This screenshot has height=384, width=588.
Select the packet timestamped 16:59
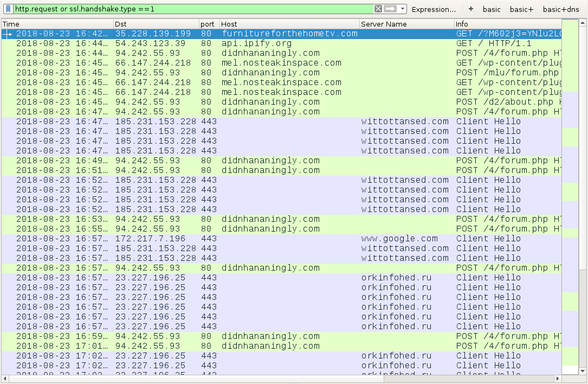click(x=281, y=336)
